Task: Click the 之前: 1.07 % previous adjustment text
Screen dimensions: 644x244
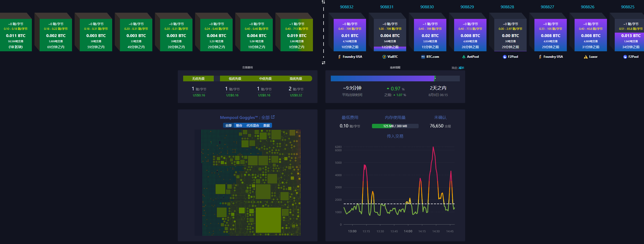Action: pos(395,95)
